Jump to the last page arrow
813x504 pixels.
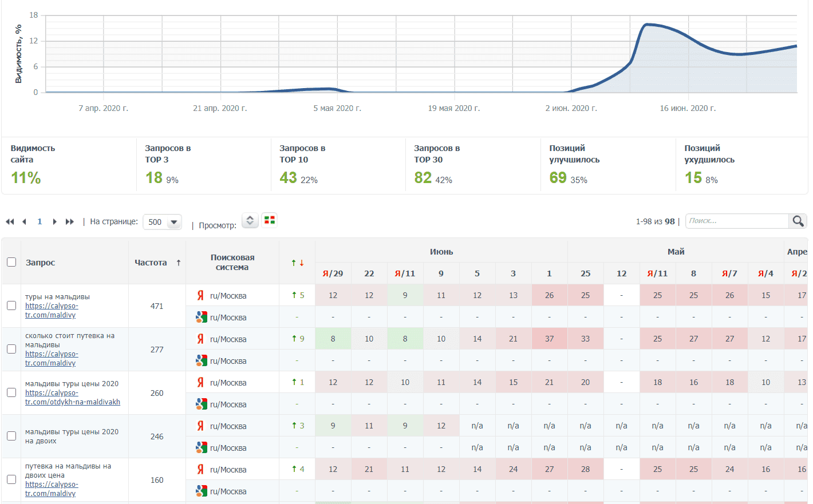tap(70, 222)
